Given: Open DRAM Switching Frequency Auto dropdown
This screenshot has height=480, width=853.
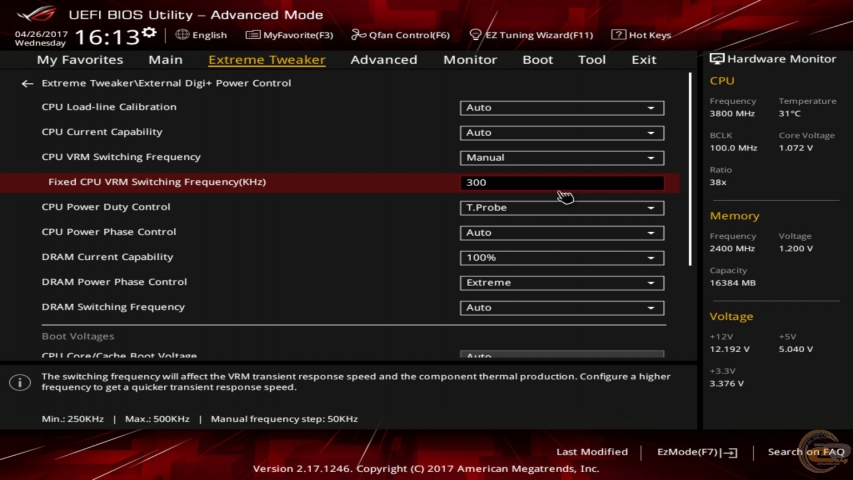Looking at the screenshot, I should tap(561, 308).
